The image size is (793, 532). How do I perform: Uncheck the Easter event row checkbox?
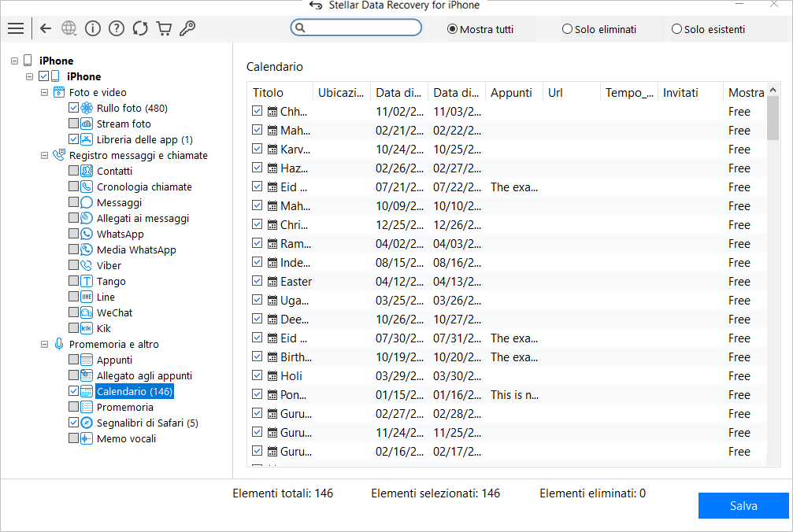(257, 281)
